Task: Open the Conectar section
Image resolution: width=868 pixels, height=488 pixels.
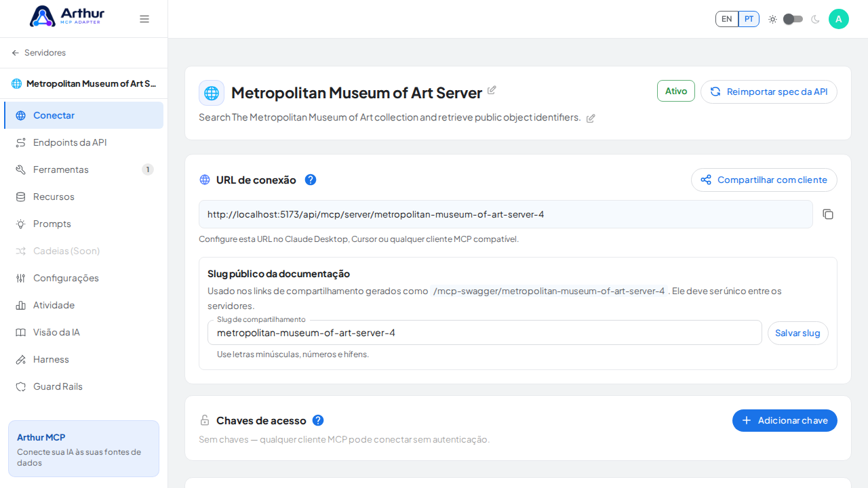Action: coord(83,115)
